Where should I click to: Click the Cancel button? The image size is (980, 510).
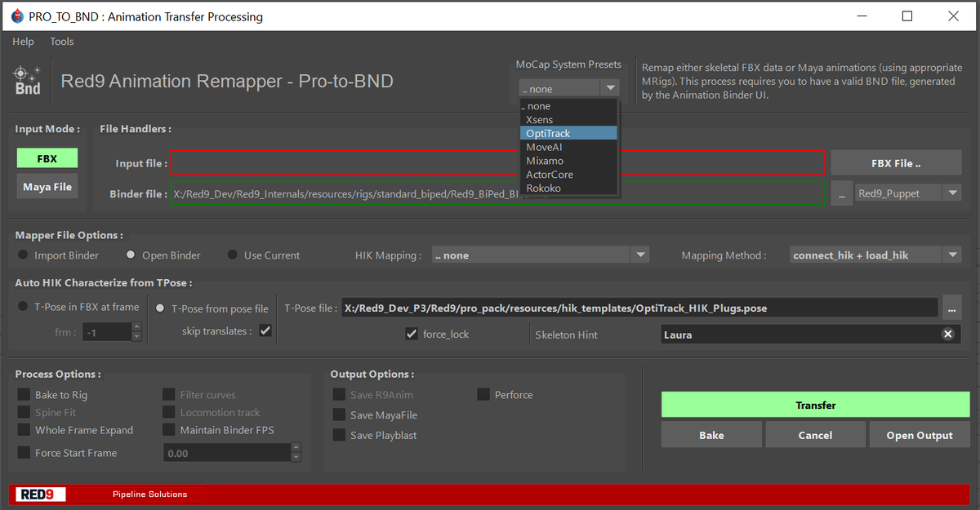(x=815, y=435)
